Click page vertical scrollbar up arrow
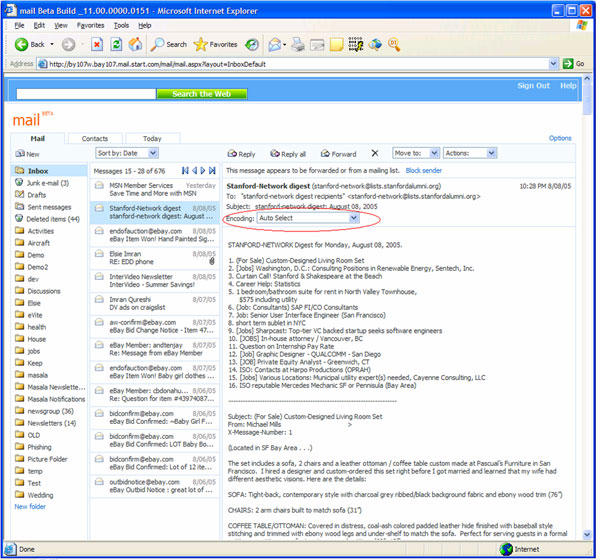 (587, 79)
